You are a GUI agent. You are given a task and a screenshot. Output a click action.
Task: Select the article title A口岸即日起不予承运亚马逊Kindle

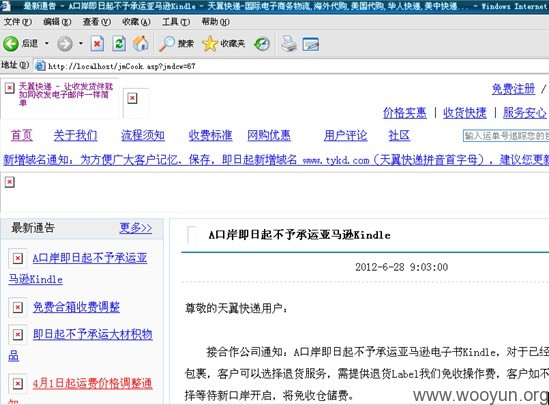299,235
